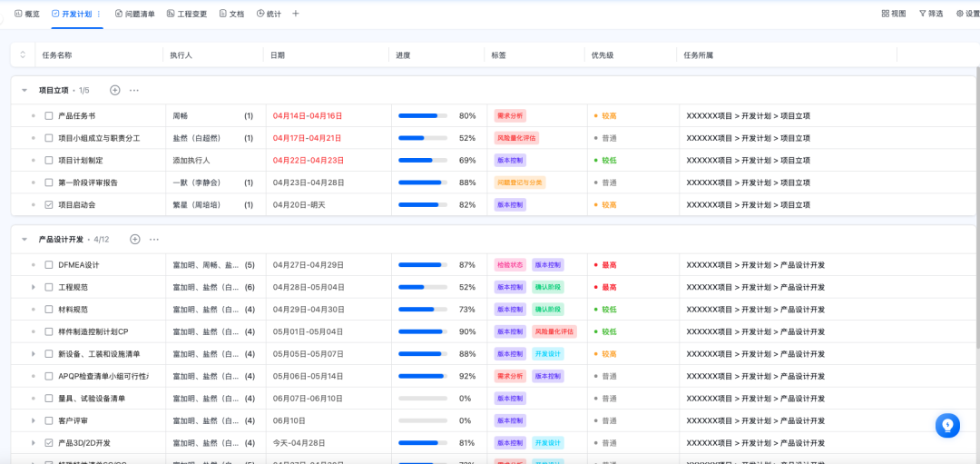
Task: Click the plus icon to add a new tab
Action: point(295,14)
